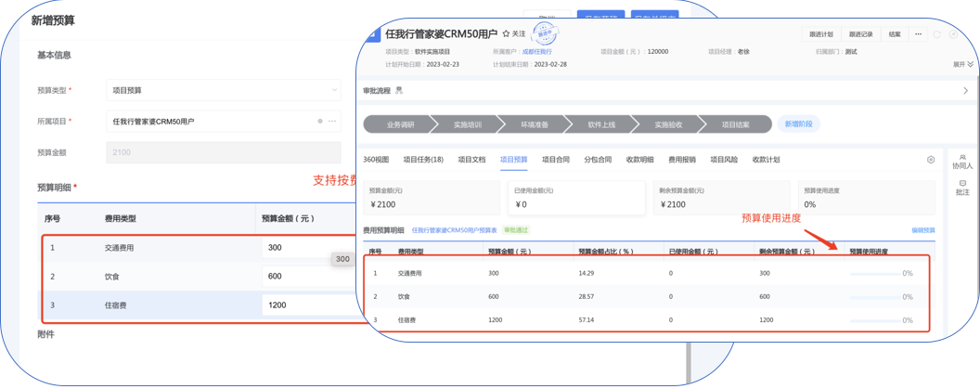Expand the 审批流程 row chevron

[965, 91]
